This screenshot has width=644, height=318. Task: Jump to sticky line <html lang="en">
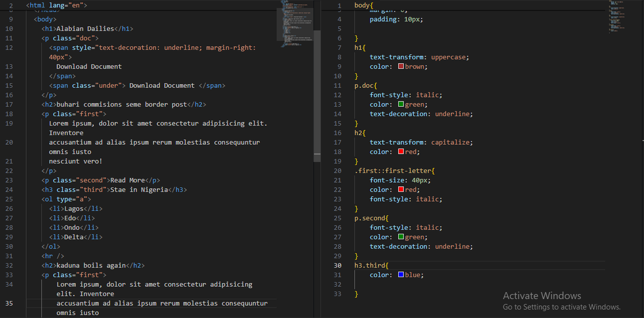(56, 5)
